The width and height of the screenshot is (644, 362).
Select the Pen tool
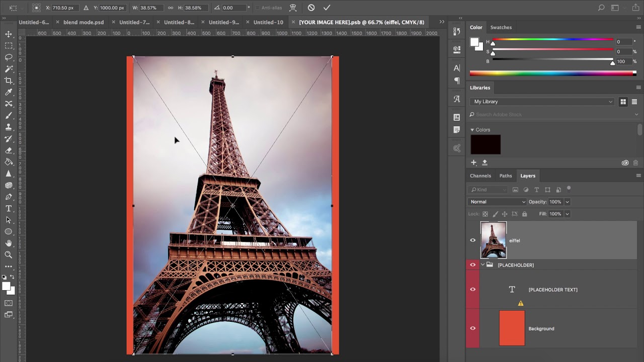click(9, 197)
